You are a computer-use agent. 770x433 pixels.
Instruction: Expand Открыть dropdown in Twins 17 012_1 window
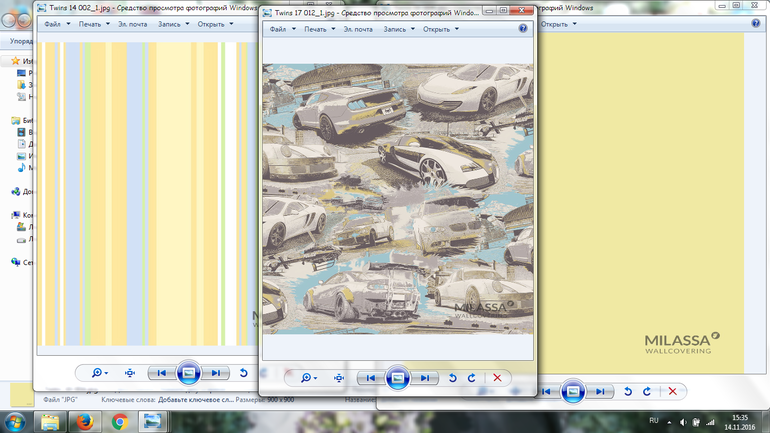(440, 29)
